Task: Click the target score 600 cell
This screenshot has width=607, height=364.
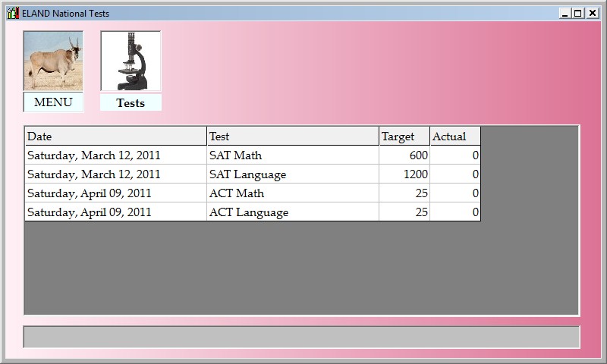Action: (404, 155)
